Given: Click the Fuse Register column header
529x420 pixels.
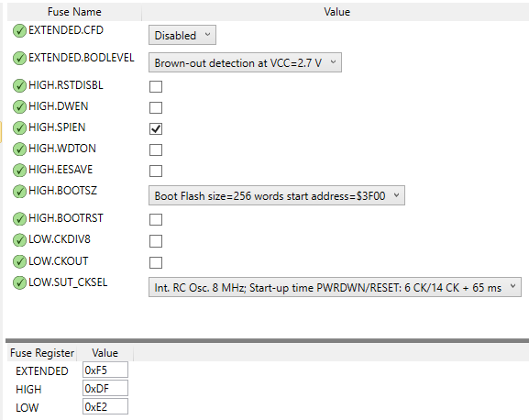Looking at the screenshot, I should (x=42, y=353).
